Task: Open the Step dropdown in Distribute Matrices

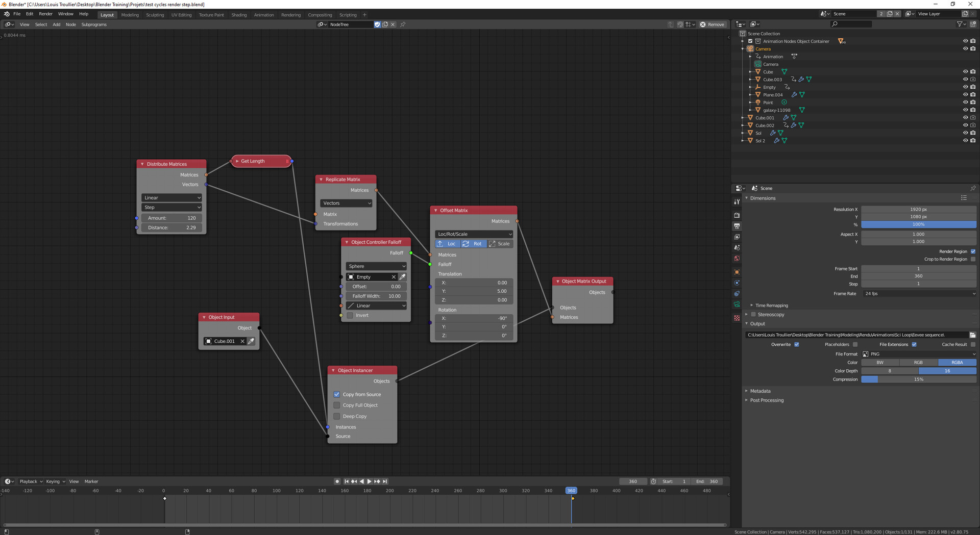Action: click(171, 208)
